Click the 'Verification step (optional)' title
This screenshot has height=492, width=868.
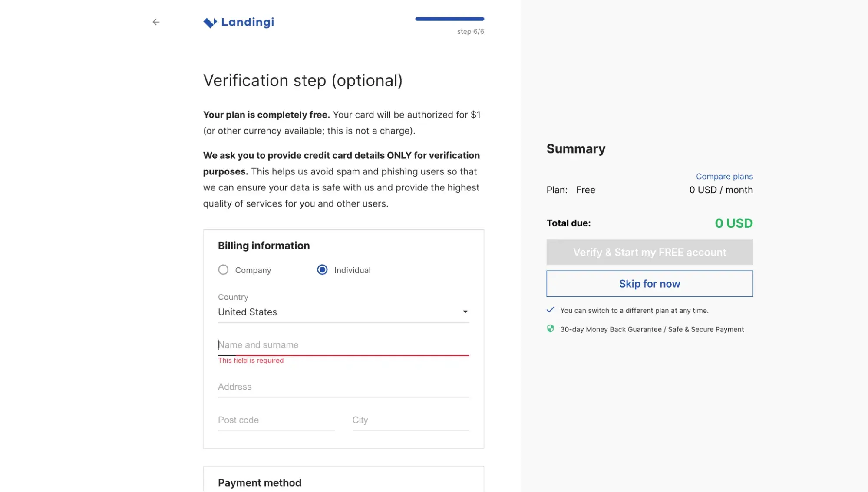point(303,81)
